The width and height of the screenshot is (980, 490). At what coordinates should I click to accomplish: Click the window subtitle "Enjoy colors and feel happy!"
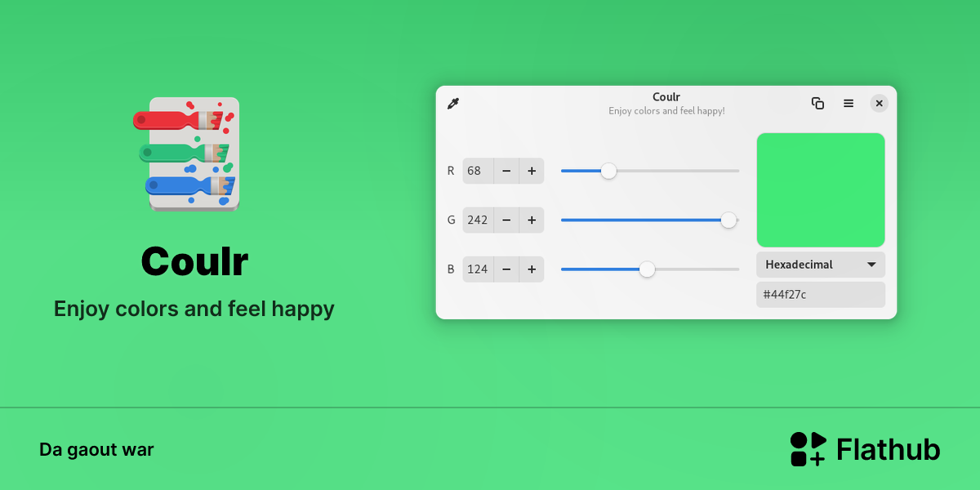coord(666,110)
